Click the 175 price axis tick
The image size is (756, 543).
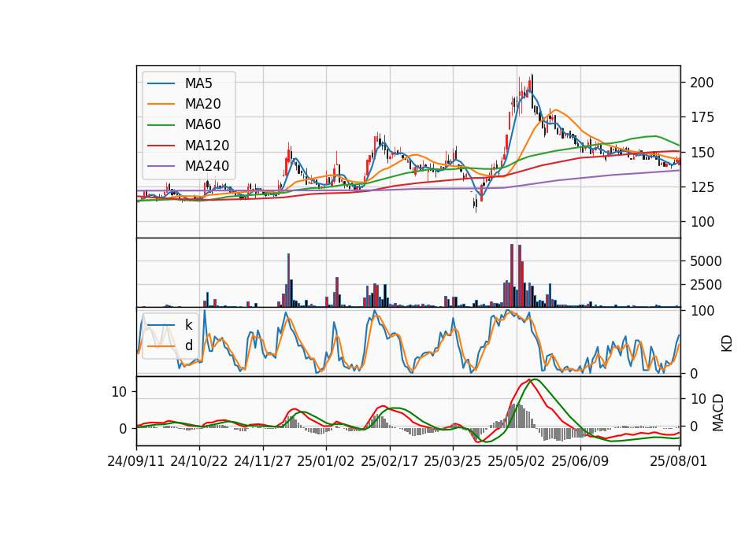click(702, 117)
